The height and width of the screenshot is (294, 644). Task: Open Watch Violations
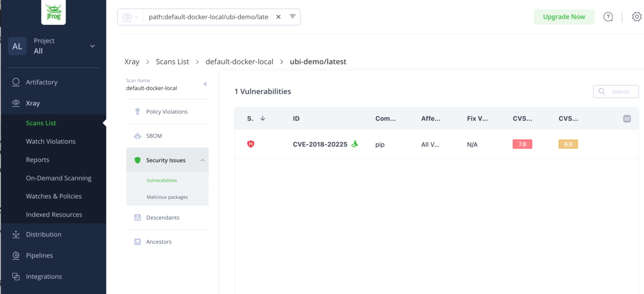point(51,141)
